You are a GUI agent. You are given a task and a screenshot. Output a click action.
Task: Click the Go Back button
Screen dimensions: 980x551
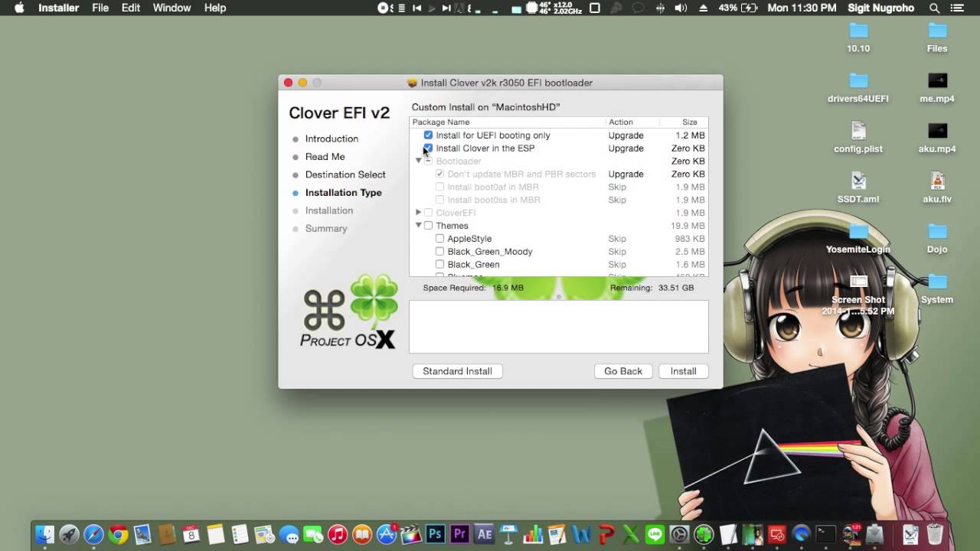click(623, 371)
